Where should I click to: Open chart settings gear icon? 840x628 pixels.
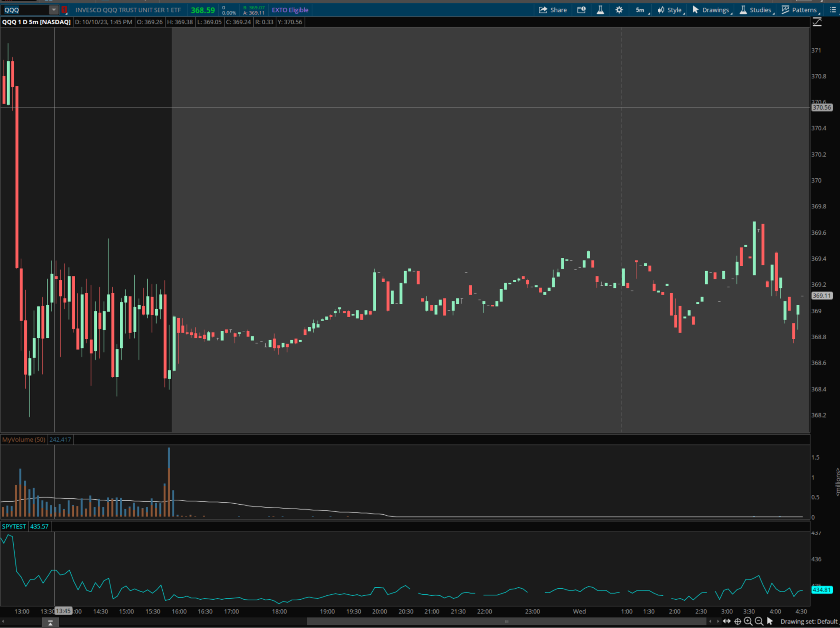click(x=619, y=10)
